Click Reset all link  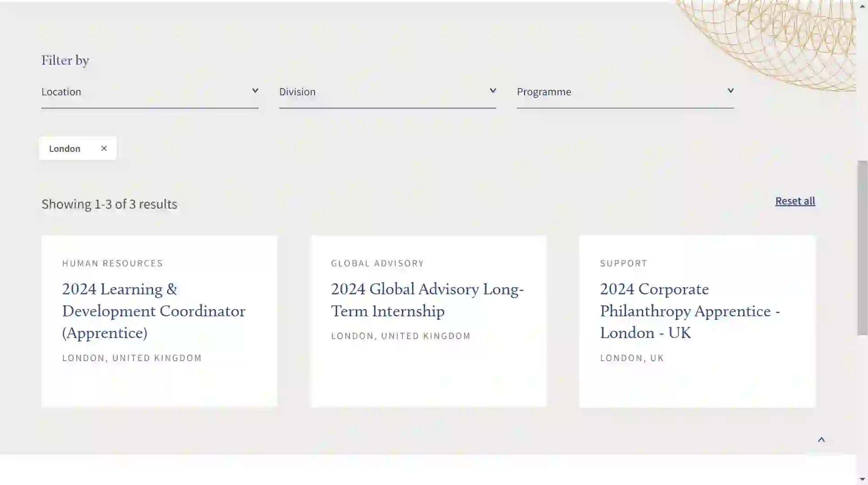(795, 201)
